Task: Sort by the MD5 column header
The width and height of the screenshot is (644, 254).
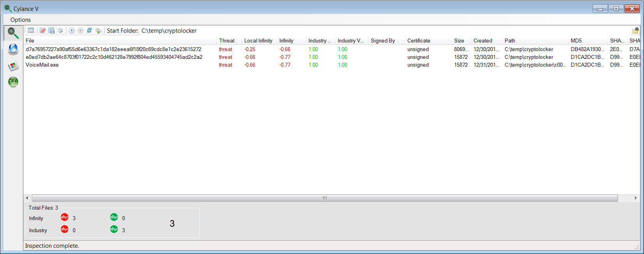Action: (x=588, y=41)
